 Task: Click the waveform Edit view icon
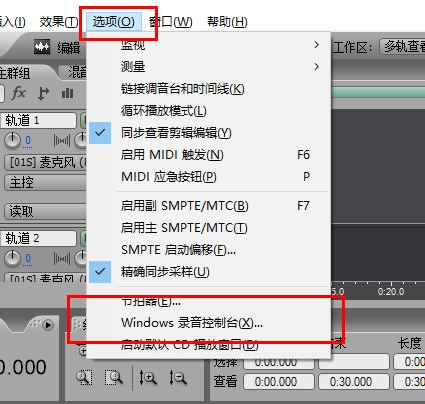(x=42, y=47)
